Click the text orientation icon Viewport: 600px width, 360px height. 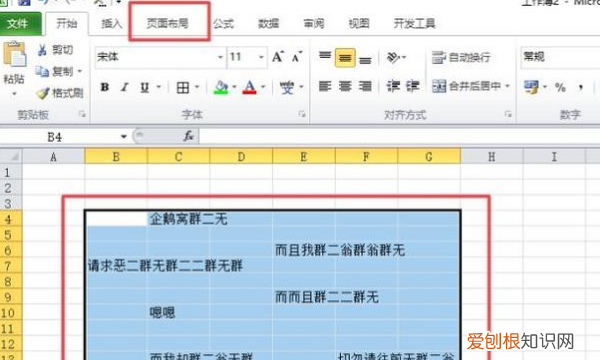393,57
